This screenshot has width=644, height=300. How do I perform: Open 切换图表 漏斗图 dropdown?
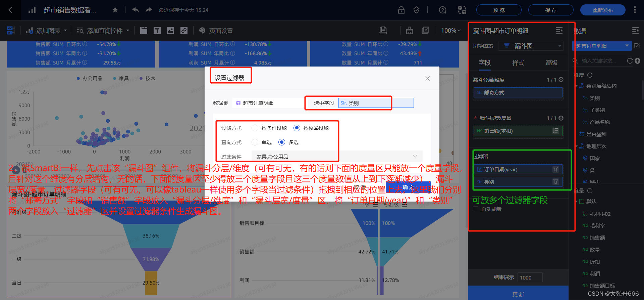pos(531,46)
